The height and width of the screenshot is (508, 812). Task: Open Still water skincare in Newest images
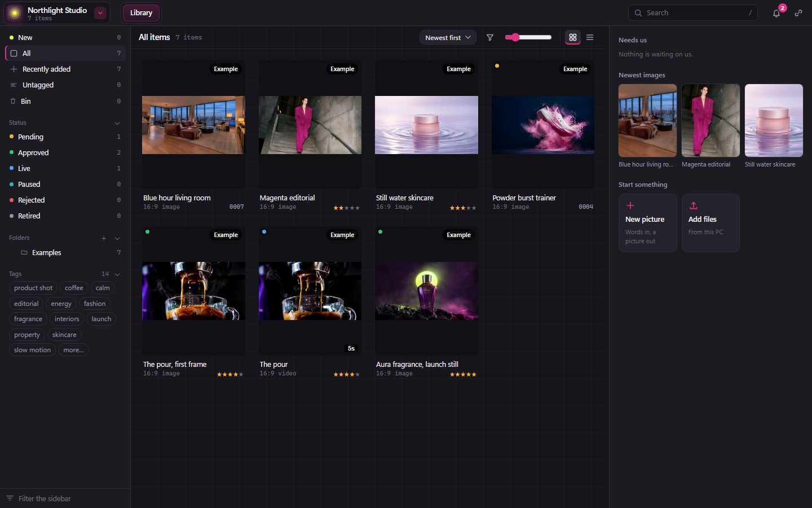(x=774, y=120)
